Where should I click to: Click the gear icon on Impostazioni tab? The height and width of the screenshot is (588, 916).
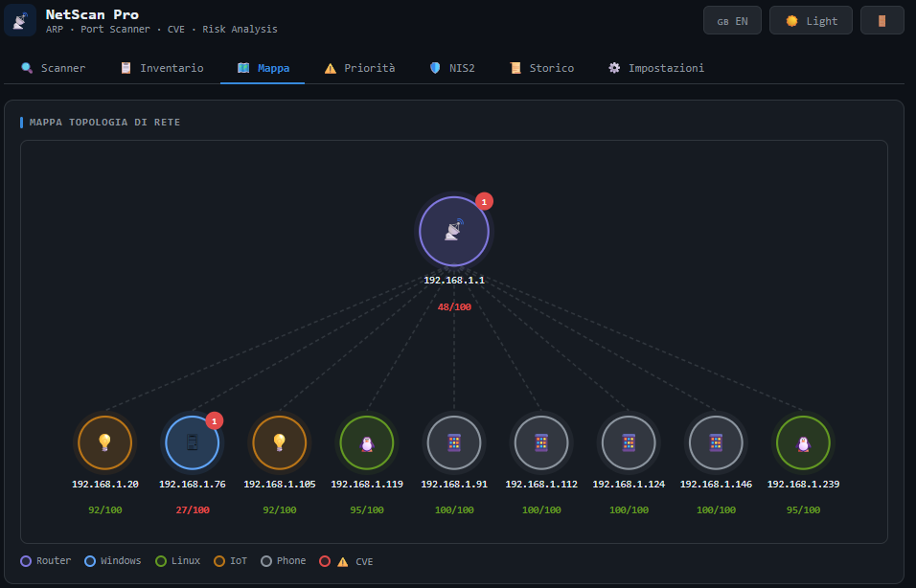point(614,68)
